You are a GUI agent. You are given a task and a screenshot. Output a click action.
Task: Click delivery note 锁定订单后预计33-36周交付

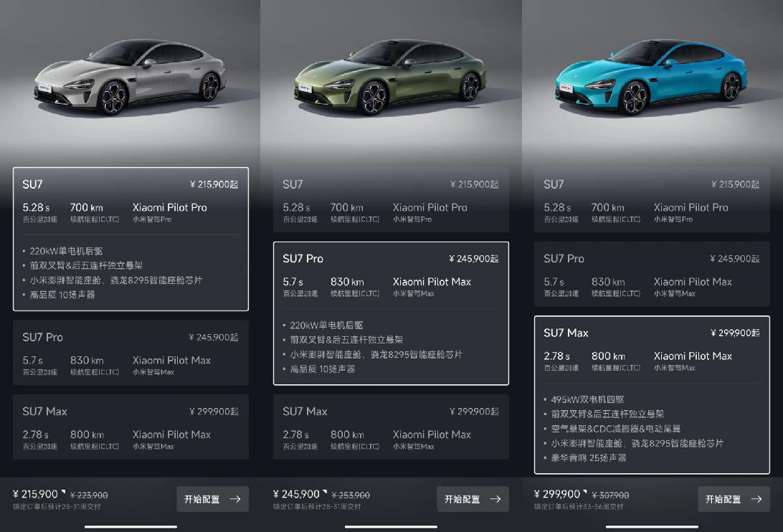[x=579, y=506]
